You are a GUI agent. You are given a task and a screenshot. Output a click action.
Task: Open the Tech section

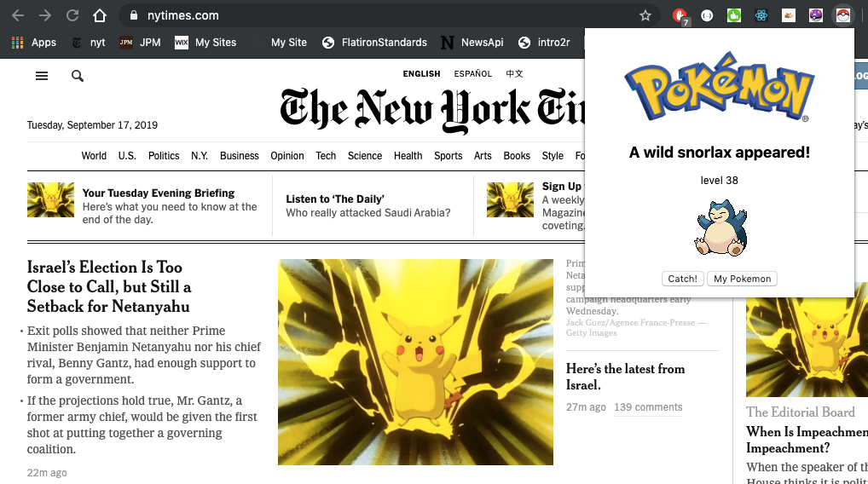[326, 156]
